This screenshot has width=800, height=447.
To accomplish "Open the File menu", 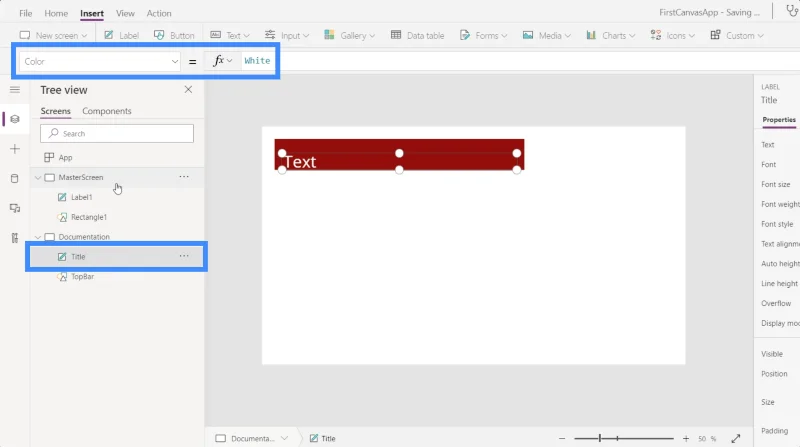I will tap(26, 13).
